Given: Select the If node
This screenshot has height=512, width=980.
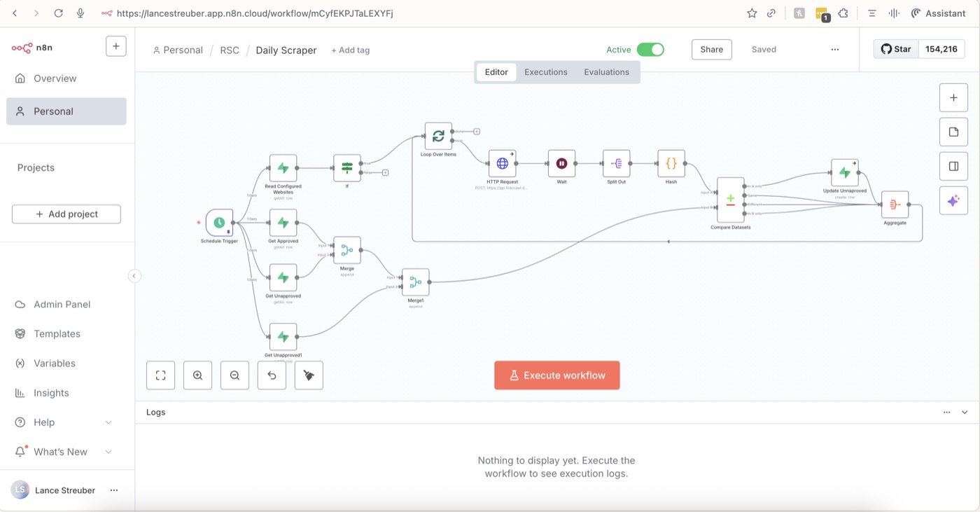Looking at the screenshot, I should (347, 168).
